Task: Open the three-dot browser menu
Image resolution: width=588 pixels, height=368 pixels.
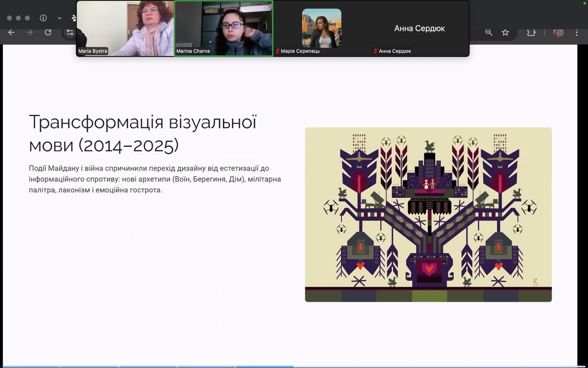Action: 577,32
